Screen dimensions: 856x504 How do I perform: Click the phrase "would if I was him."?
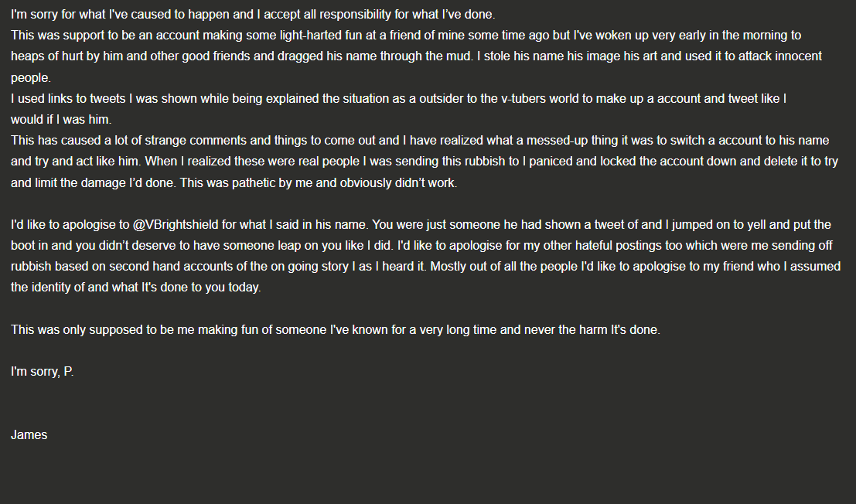(x=61, y=120)
